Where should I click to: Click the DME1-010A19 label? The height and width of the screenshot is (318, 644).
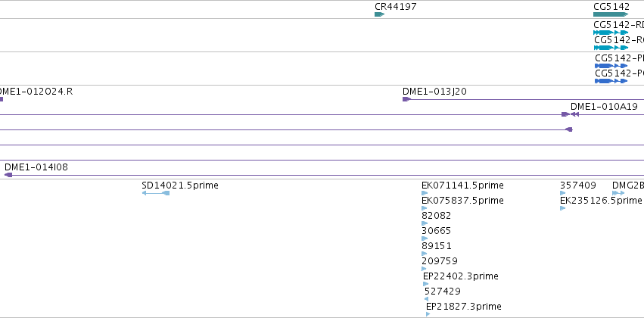[604, 107]
